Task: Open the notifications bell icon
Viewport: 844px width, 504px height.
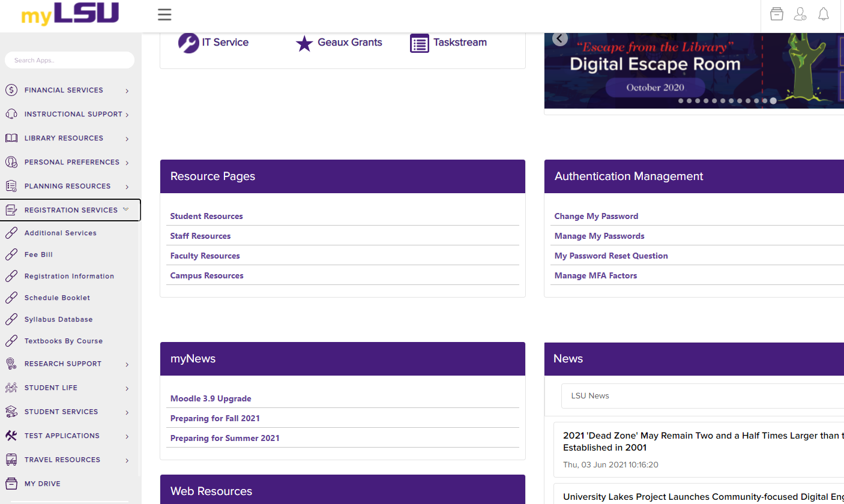Action: coord(824,14)
